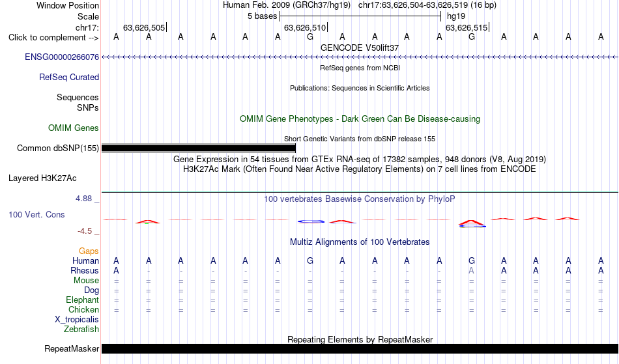Viewport: 619px width, 364px height.
Task: Click the Gaps row label
Action: point(89,251)
